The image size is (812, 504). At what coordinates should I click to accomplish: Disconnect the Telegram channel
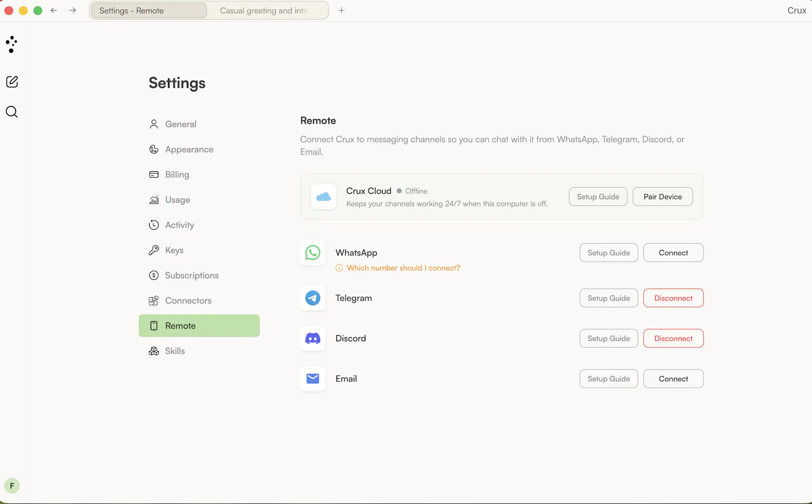pyautogui.click(x=673, y=298)
